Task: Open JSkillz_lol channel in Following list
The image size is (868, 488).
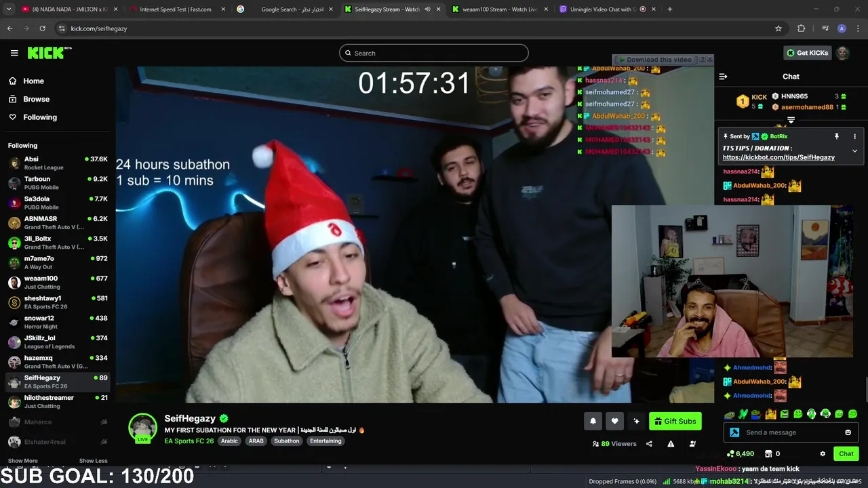Action: tap(58, 342)
